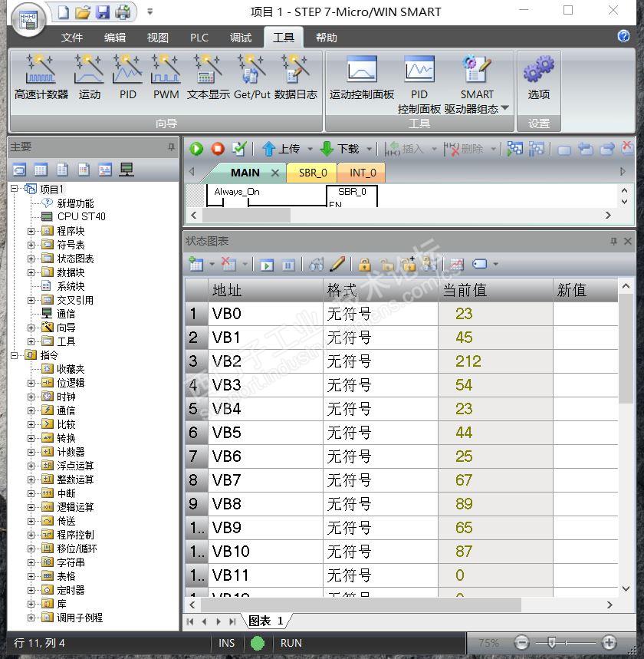Viewport: 644px width, 659px height.
Task: Open the Motion Control Panel (运动控制面板)
Action: [361, 77]
